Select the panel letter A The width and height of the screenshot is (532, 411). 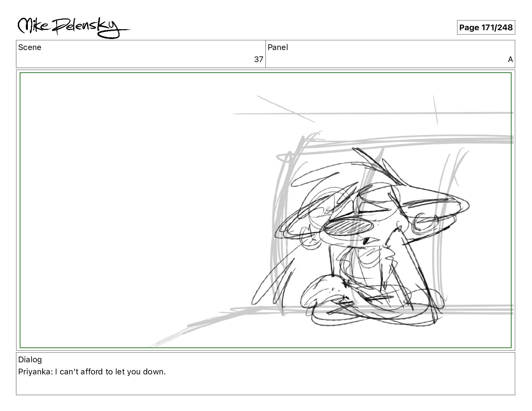pyautogui.click(x=510, y=59)
